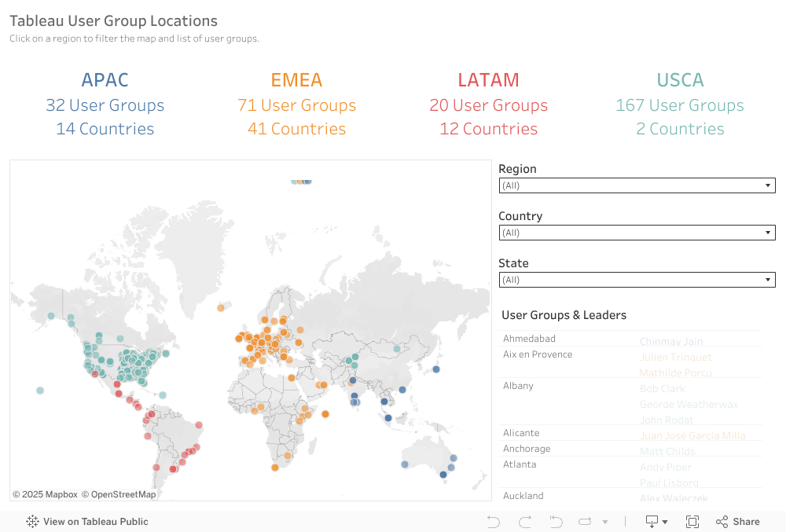Click the Revert (reset view) icon

point(556,522)
